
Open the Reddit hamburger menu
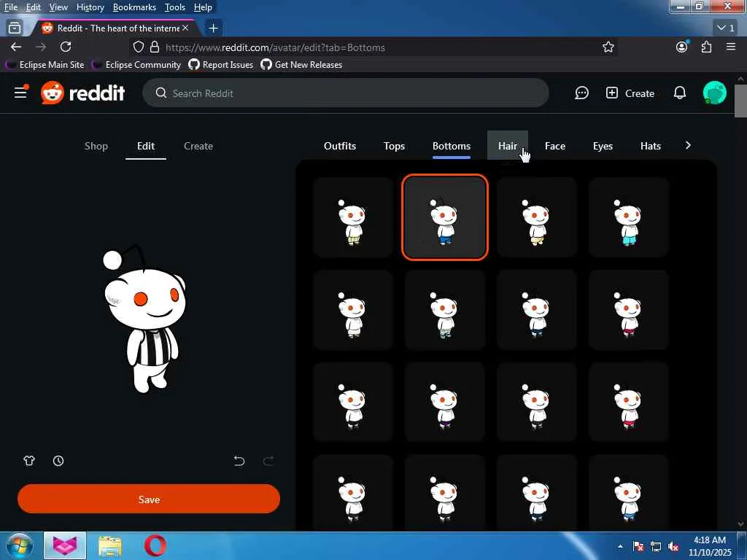(x=20, y=93)
